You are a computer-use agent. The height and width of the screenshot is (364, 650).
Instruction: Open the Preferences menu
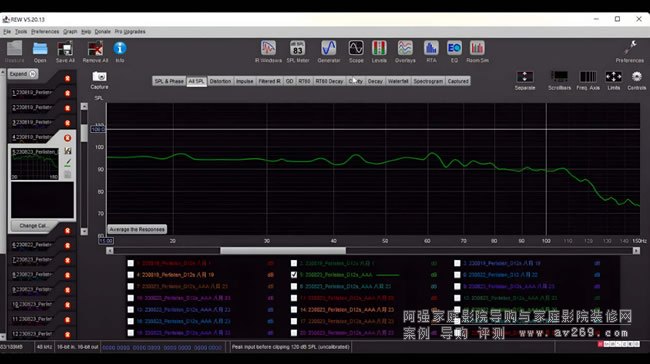[x=45, y=32]
